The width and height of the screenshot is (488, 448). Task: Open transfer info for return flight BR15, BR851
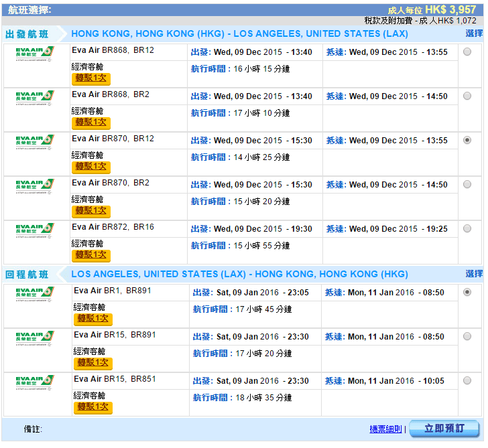93,407
